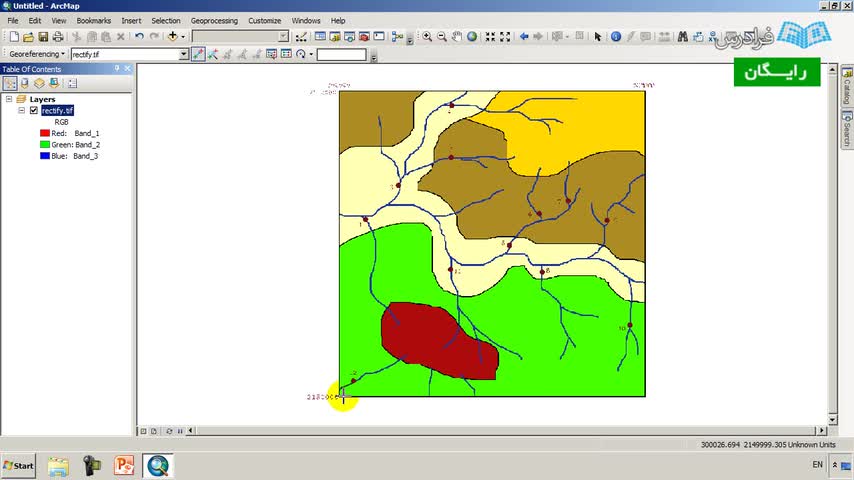Open the Find binoculars tool
The height and width of the screenshot is (480, 854).
[682, 37]
